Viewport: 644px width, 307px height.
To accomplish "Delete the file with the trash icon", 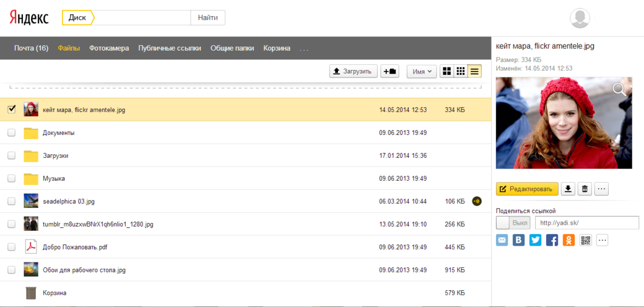I will tap(585, 189).
